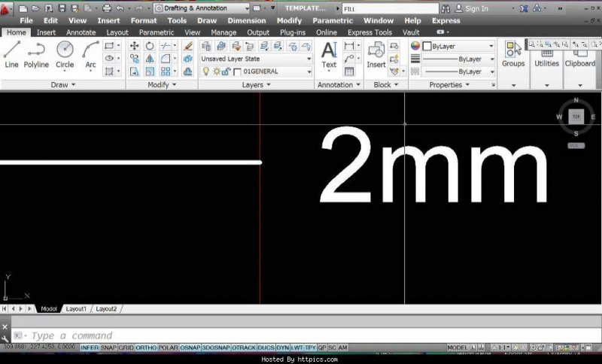
Task: Click the Create Block icon
Action: [x=394, y=46]
